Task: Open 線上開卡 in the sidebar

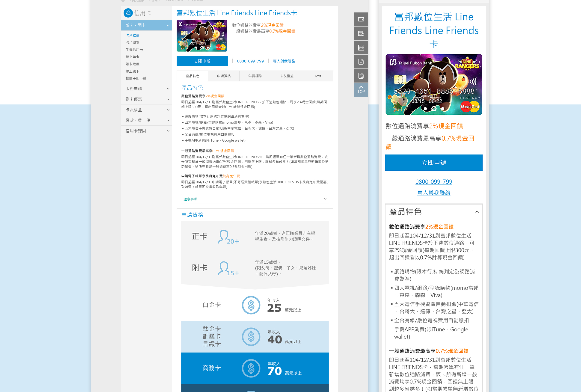Action: click(133, 71)
